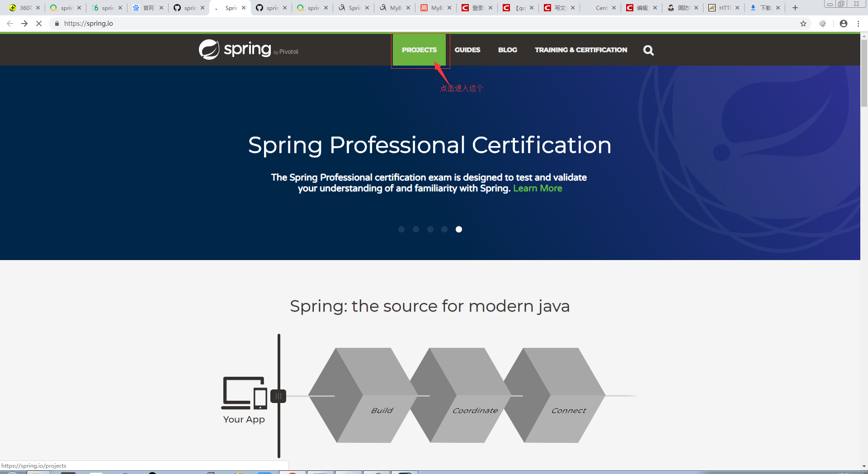Select the fourth carousel dot
The image size is (868, 474).
point(444,229)
